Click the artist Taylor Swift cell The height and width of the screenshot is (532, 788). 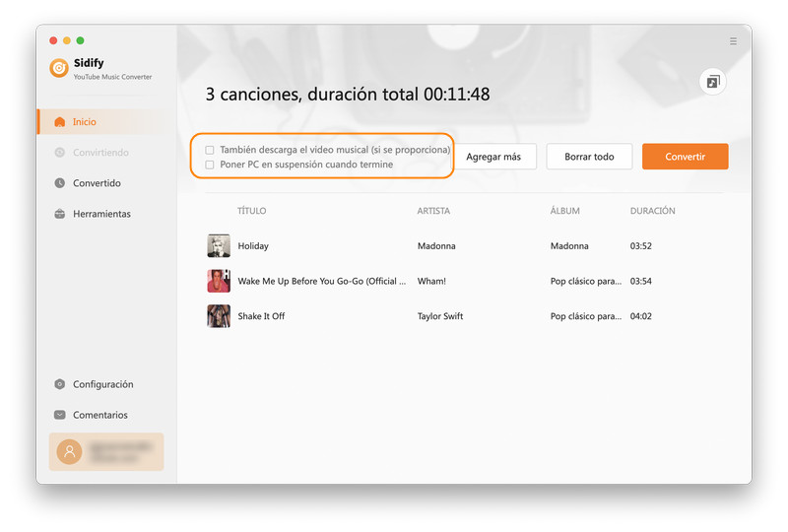point(440,316)
